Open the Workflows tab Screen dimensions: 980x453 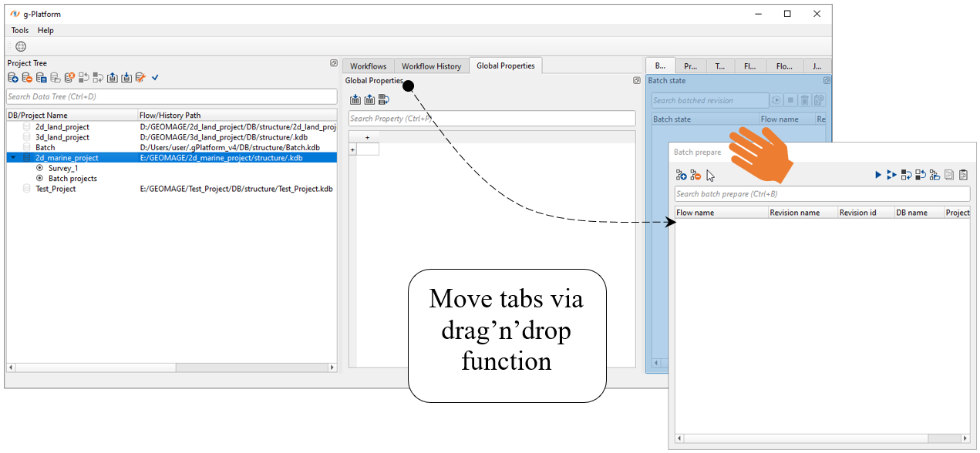pyautogui.click(x=368, y=66)
